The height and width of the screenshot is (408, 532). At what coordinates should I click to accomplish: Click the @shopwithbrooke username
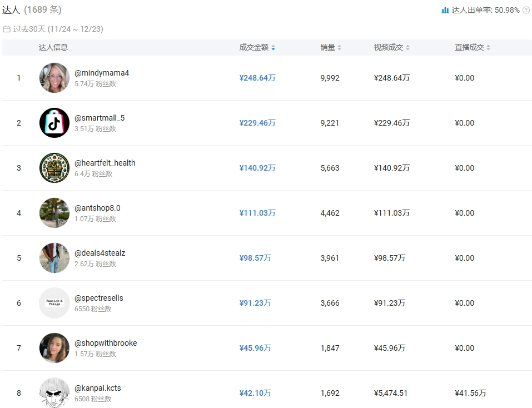[106, 343]
